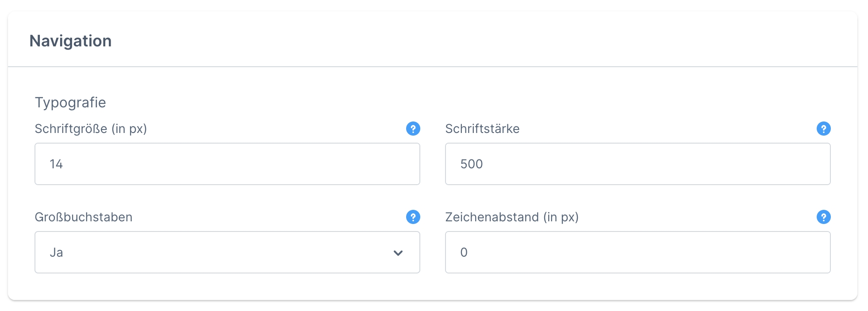Click the value 0 in letter spacing
Image resolution: width=868 pixels, height=311 pixels.
click(464, 252)
